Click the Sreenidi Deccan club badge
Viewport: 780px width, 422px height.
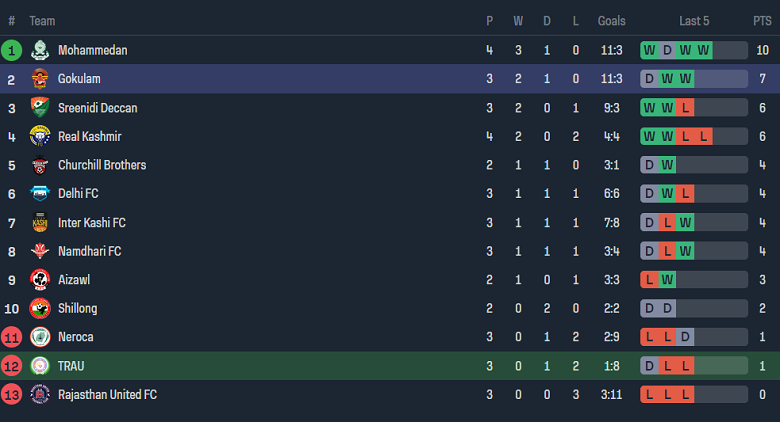pyautogui.click(x=40, y=108)
